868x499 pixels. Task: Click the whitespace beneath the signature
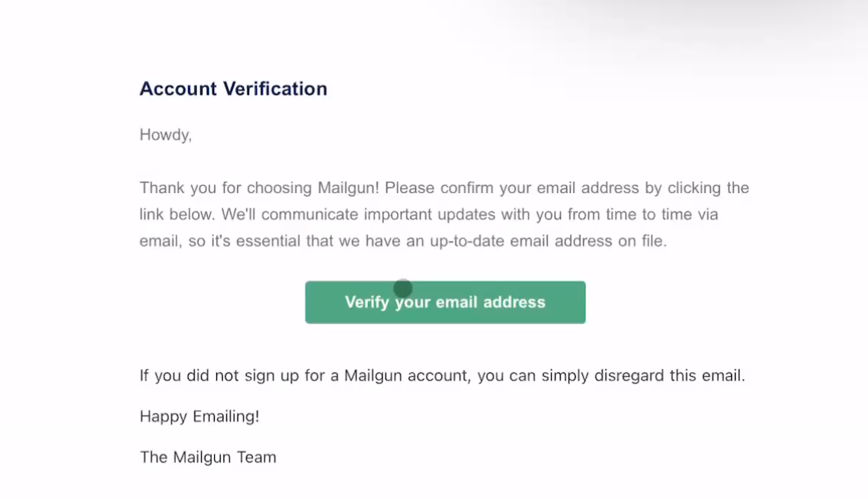(289, 483)
